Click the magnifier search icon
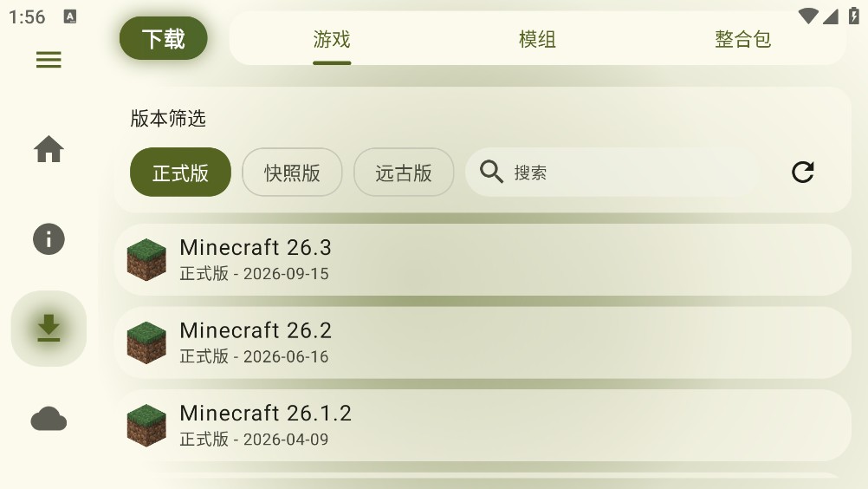Screen dimensions: 868x489 click(x=491, y=172)
